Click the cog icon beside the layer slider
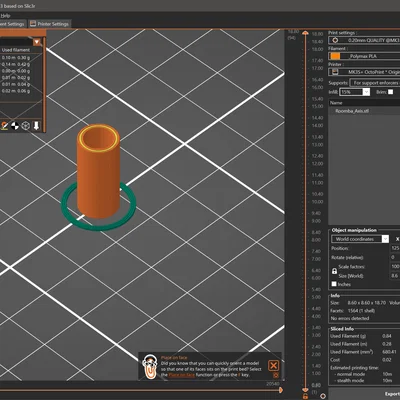This screenshot has height=400, width=400. coord(323,396)
